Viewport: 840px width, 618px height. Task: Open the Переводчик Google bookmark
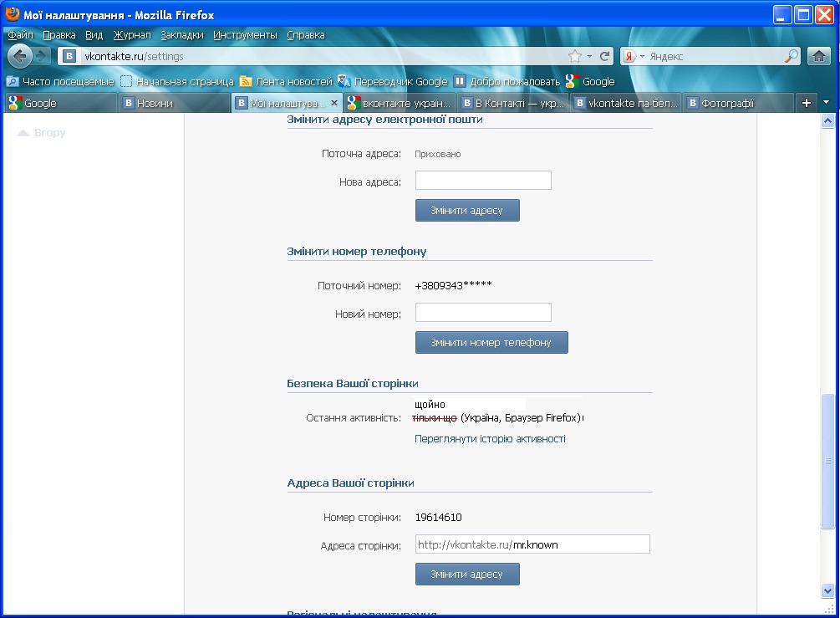coord(392,81)
